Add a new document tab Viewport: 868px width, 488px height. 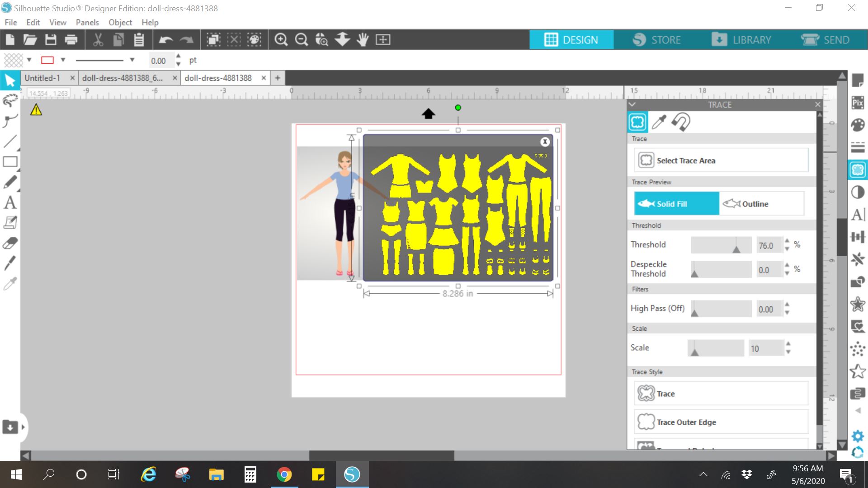tap(278, 78)
